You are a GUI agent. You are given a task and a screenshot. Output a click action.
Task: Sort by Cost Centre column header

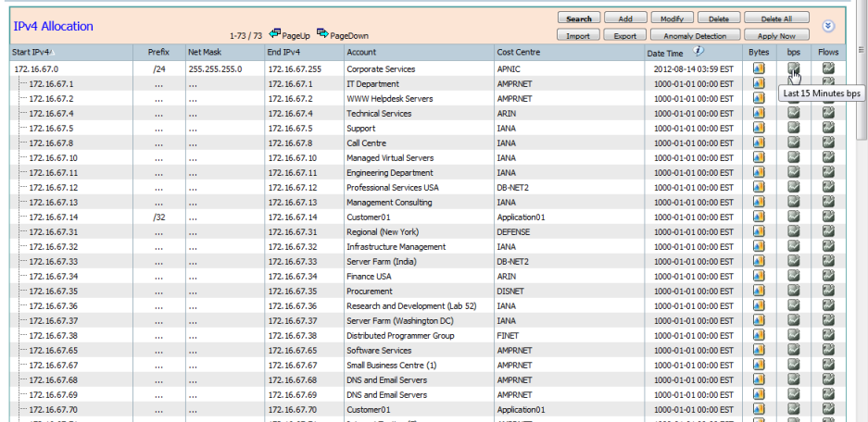pos(518,53)
